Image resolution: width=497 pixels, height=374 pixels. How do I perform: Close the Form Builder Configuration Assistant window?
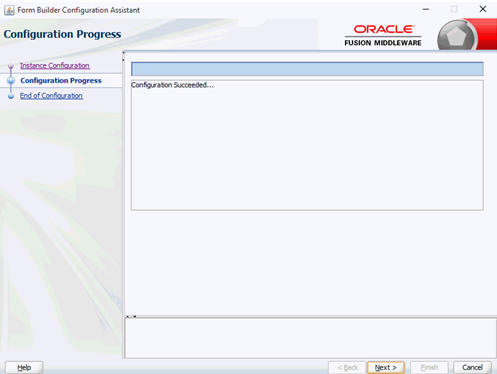click(x=483, y=9)
